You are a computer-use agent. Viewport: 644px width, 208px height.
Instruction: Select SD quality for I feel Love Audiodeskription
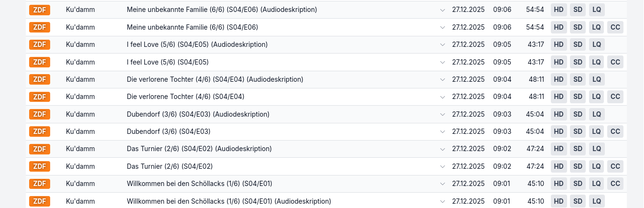[x=578, y=44]
